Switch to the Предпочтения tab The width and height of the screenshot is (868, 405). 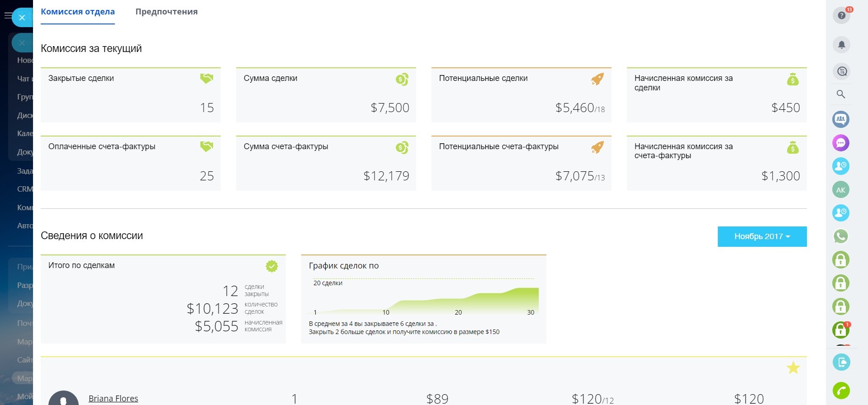click(x=166, y=12)
